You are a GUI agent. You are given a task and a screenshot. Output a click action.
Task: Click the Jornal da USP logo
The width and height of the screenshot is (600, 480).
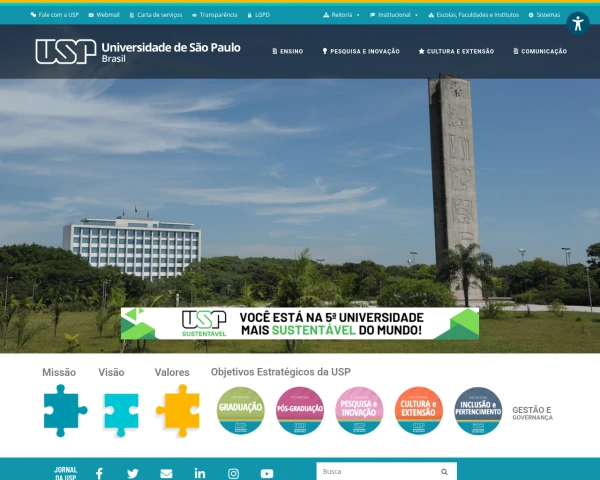tap(65, 473)
